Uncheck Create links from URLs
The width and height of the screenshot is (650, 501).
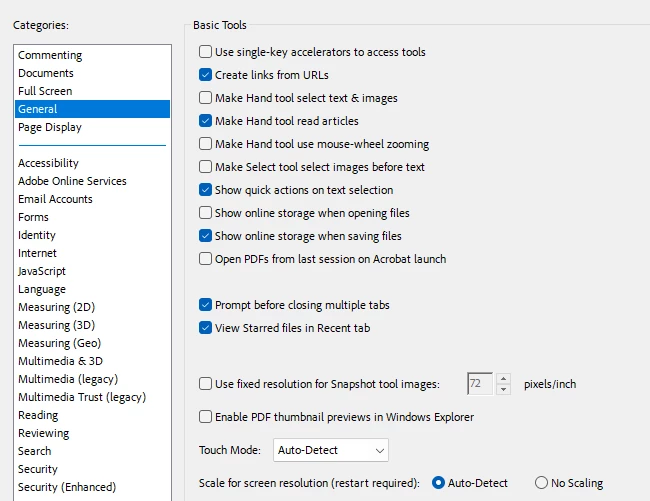click(x=206, y=75)
